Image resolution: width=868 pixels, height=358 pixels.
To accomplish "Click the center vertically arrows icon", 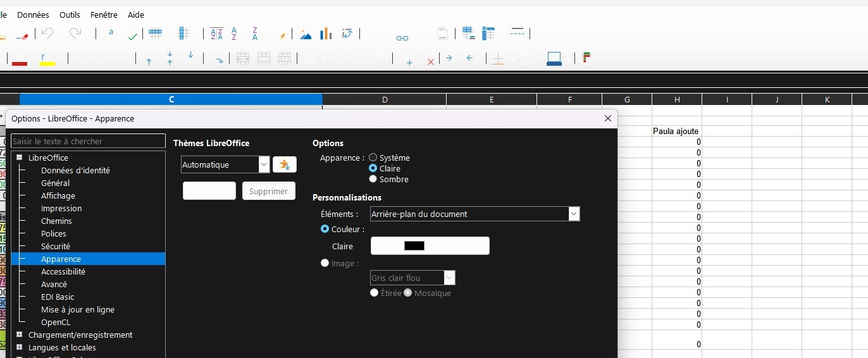I will [170, 59].
